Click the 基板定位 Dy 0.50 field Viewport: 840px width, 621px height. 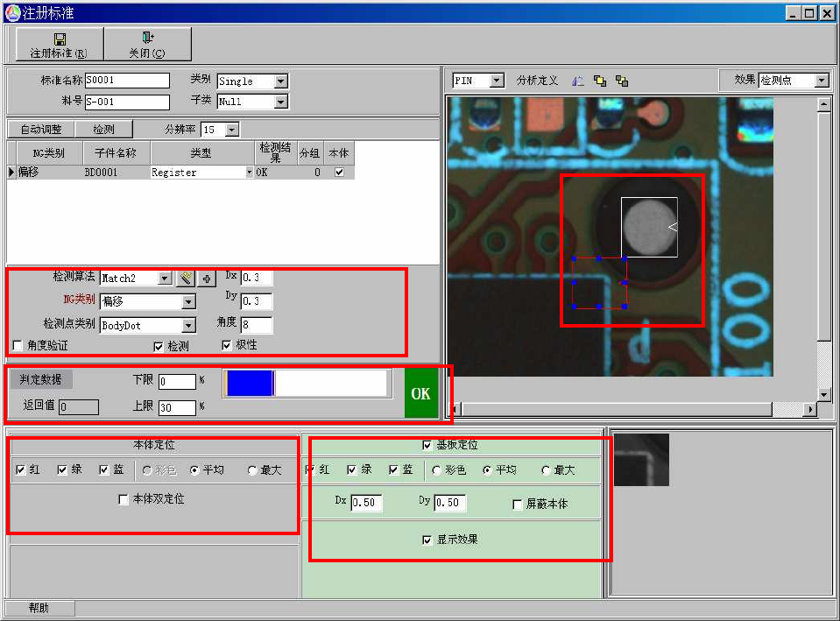pyautogui.click(x=450, y=503)
